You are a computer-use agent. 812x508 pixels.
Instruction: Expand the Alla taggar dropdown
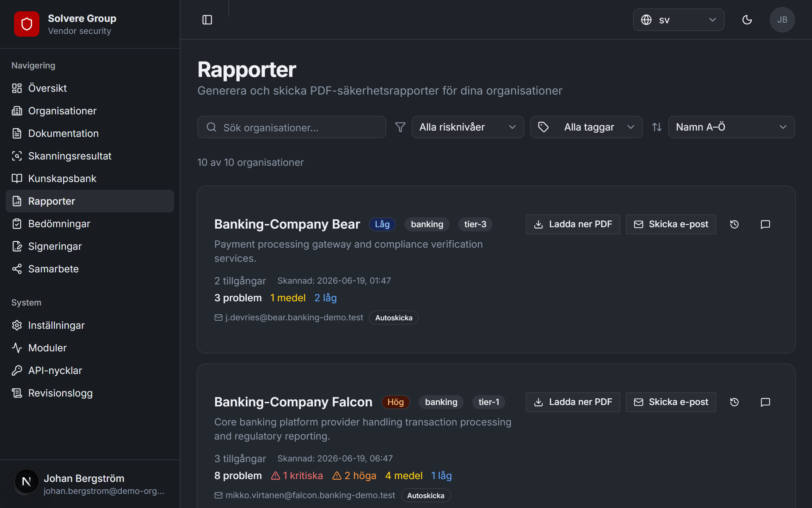[x=586, y=127]
